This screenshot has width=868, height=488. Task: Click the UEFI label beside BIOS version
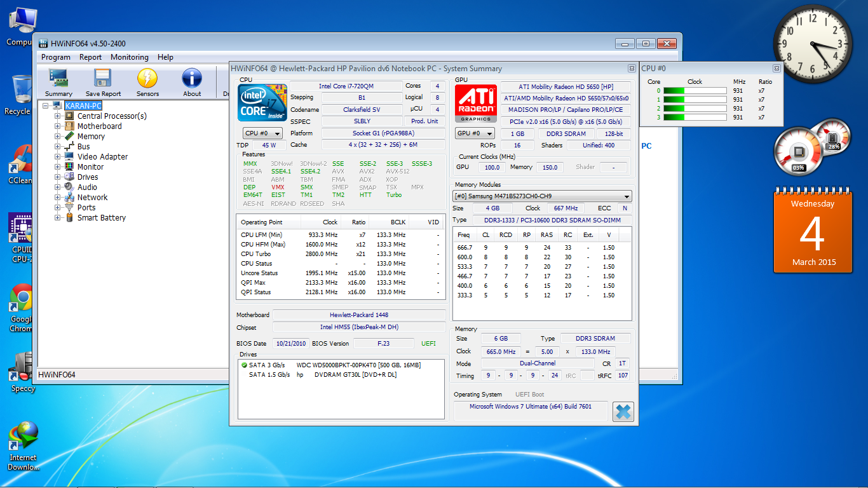[428, 344]
